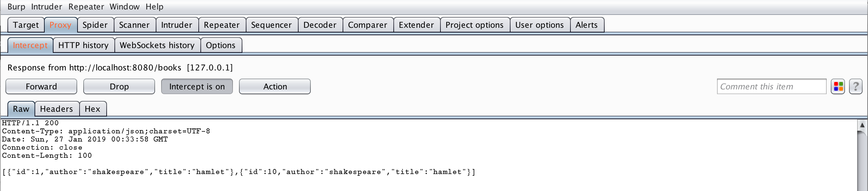Image resolution: width=868 pixels, height=191 pixels.
Task: Open the Burp menu
Action: (16, 7)
